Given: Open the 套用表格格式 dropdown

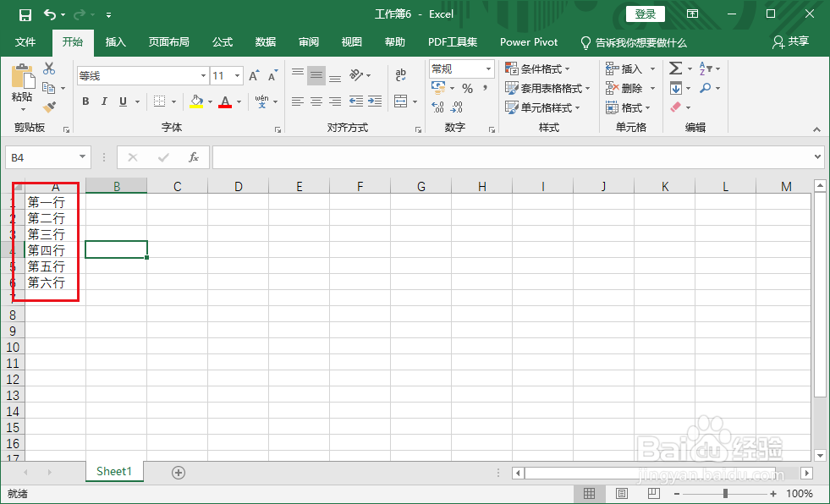Looking at the screenshot, I should point(547,88).
